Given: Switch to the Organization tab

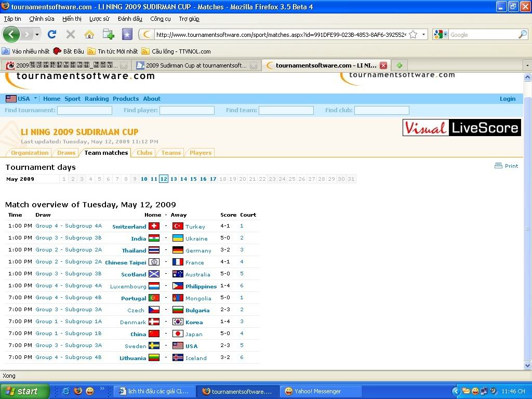Looking at the screenshot, I should click(x=30, y=153).
